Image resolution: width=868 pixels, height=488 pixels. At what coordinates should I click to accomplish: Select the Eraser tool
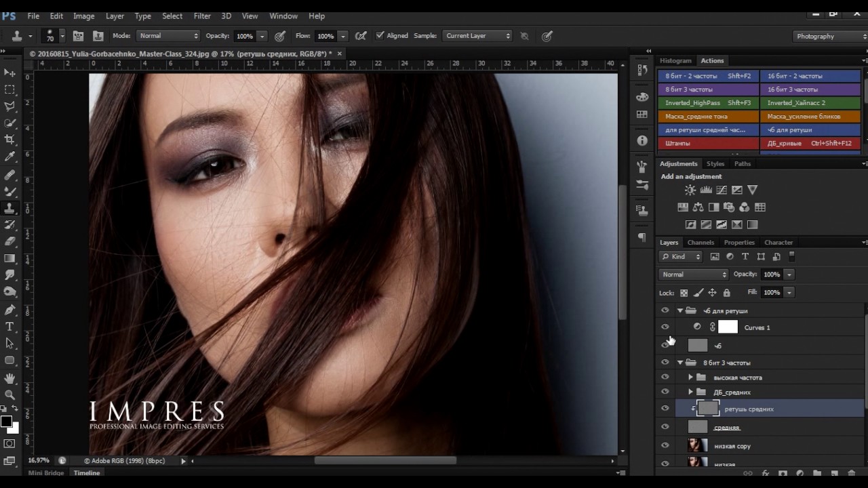pyautogui.click(x=9, y=241)
